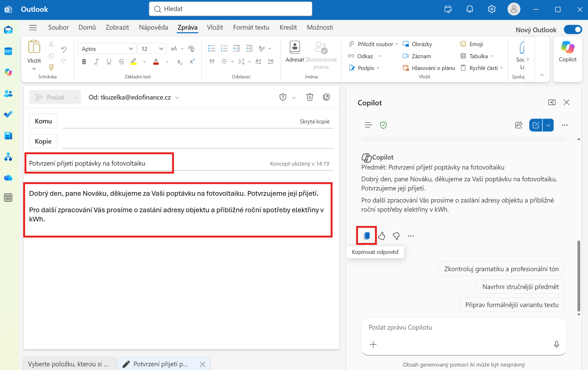Give thumbs down to Copilot's answer

pyautogui.click(x=396, y=236)
